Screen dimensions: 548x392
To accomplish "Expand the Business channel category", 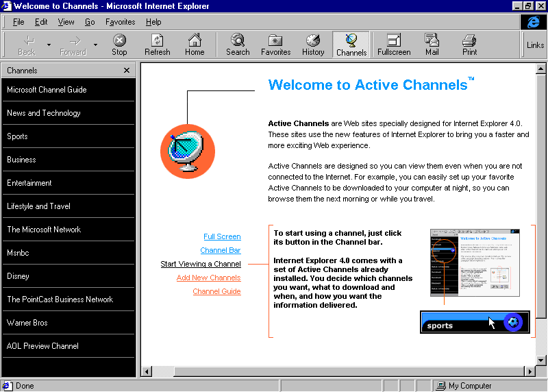I will (x=68, y=160).
